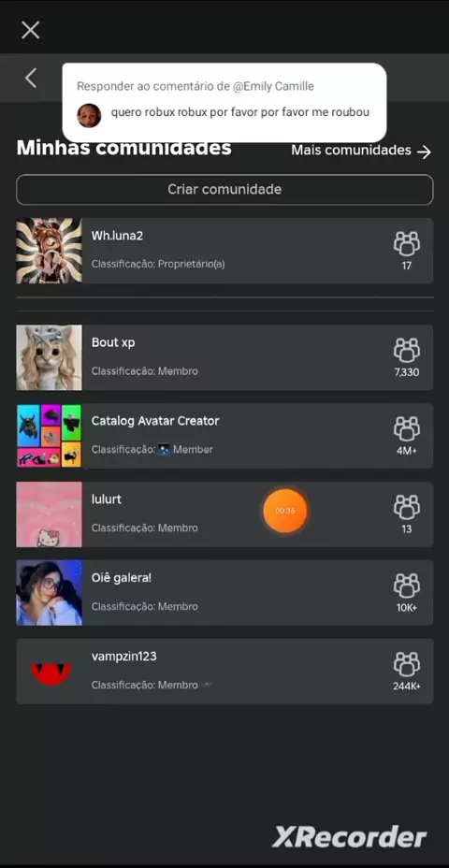Image resolution: width=449 pixels, height=868 pixels.
Task: Tap the members icon showing 13
Action: [x=407, y=508]
